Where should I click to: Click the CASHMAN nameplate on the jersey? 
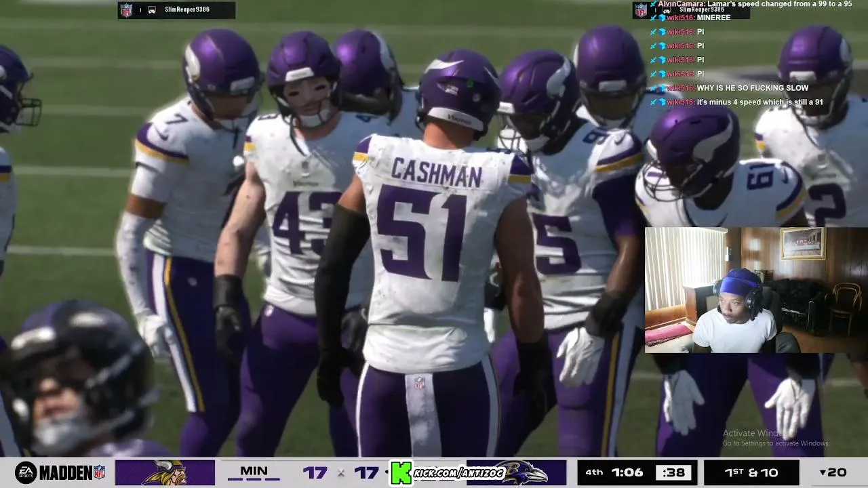pos(437,171)
